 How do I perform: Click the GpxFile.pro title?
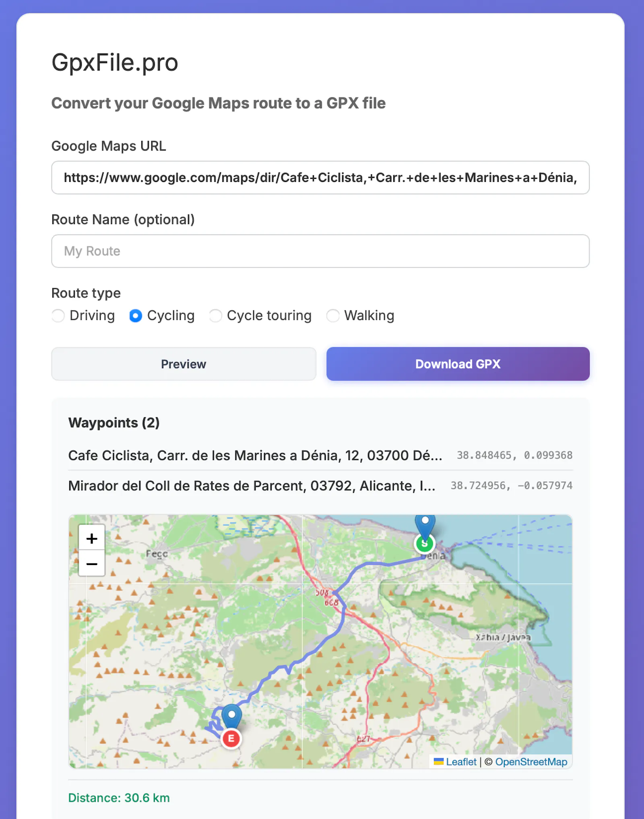(x=115, y=62)
